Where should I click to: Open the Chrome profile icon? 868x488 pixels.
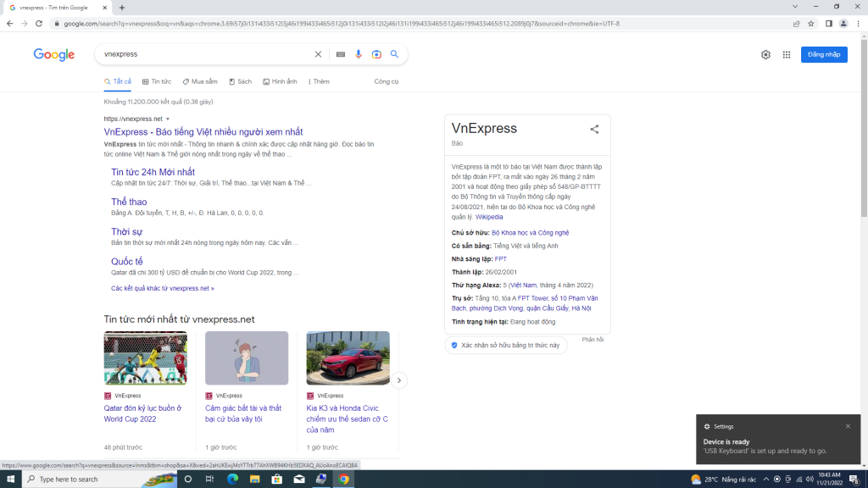[x=843, y=24]
